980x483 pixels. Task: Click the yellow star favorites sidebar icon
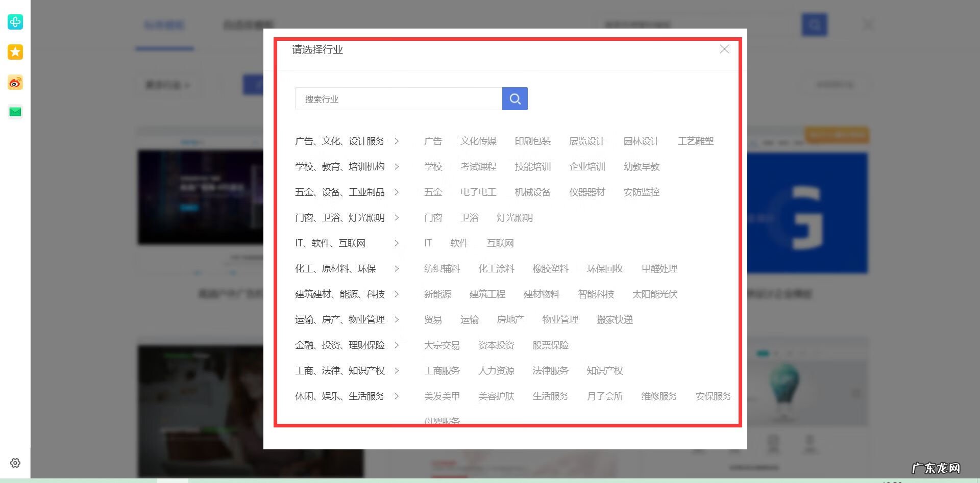click(x=15, y=52)
